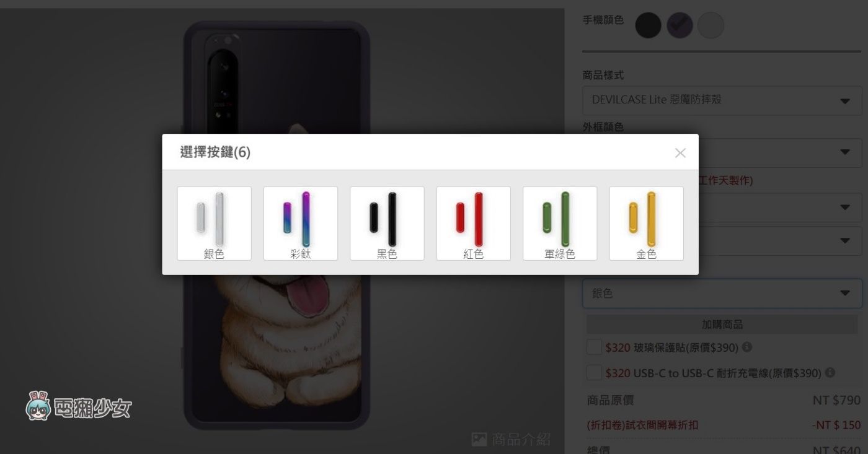Viewport: 868px width, 454px height.
Task: Pick the 金色 gold button option
Action: pos(647,223)
